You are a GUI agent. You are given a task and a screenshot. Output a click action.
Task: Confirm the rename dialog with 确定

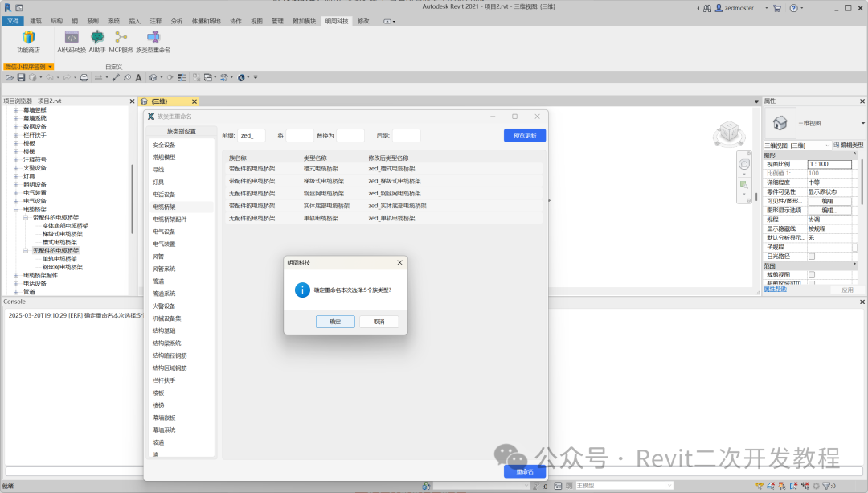coord(335,322)
